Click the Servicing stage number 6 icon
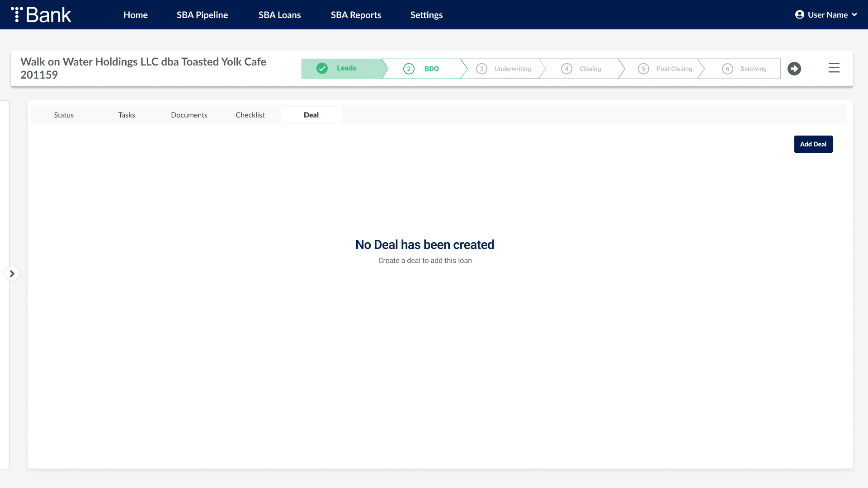 coord(727,69)
